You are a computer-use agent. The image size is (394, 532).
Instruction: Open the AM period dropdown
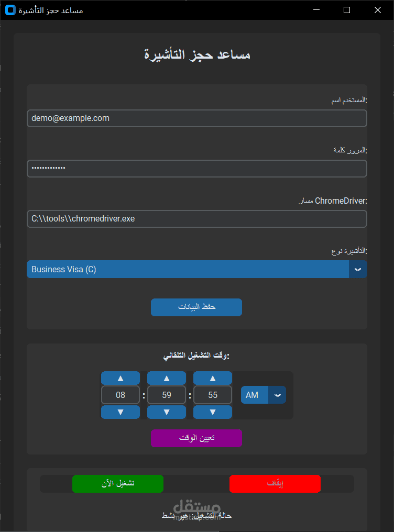pyautogui.click(x=264, y=395)
